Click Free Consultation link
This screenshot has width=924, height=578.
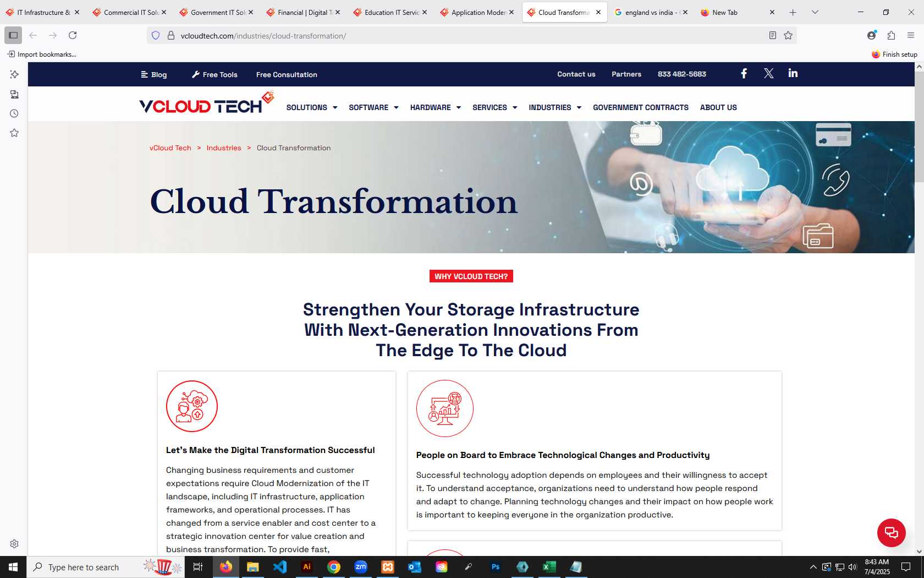[287, 74]
